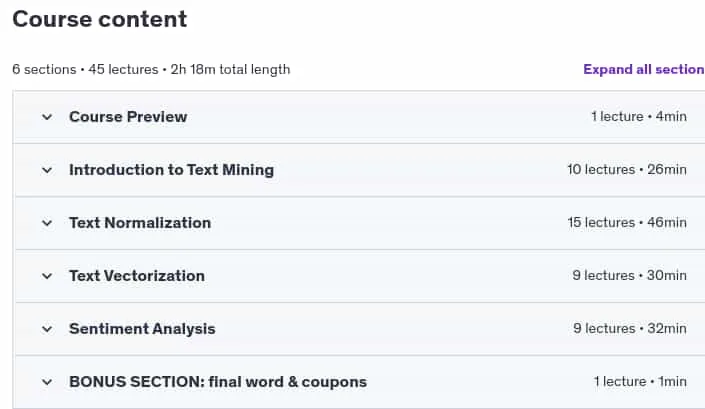The image size is (705, 409).
Task: Select the Text Vectorization section title
Action: 137,276
